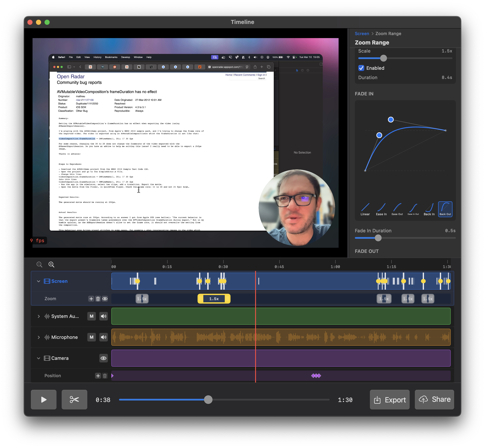Screen dimensions: 485x448
Task: Add a new Zoom range with plus
Action: 91,299
